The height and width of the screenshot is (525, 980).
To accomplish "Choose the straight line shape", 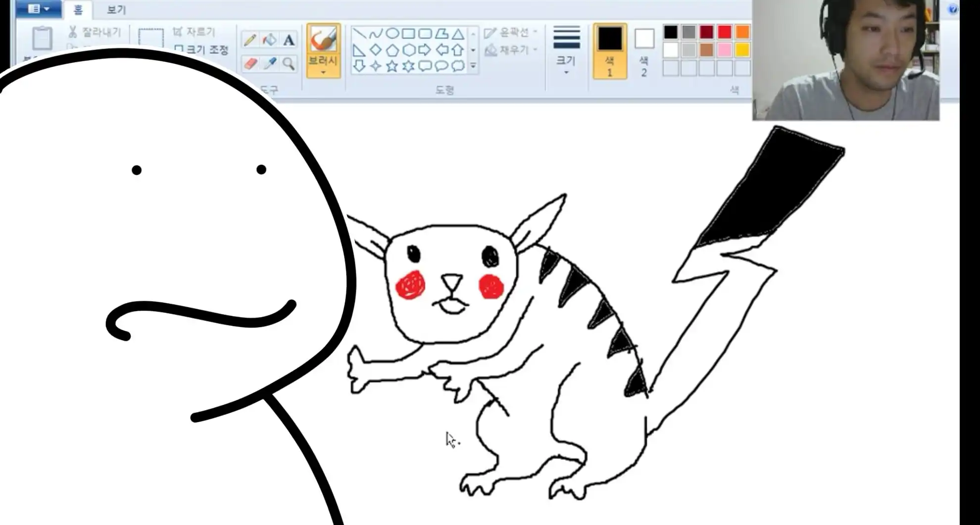I will click(x=359, y=34).
